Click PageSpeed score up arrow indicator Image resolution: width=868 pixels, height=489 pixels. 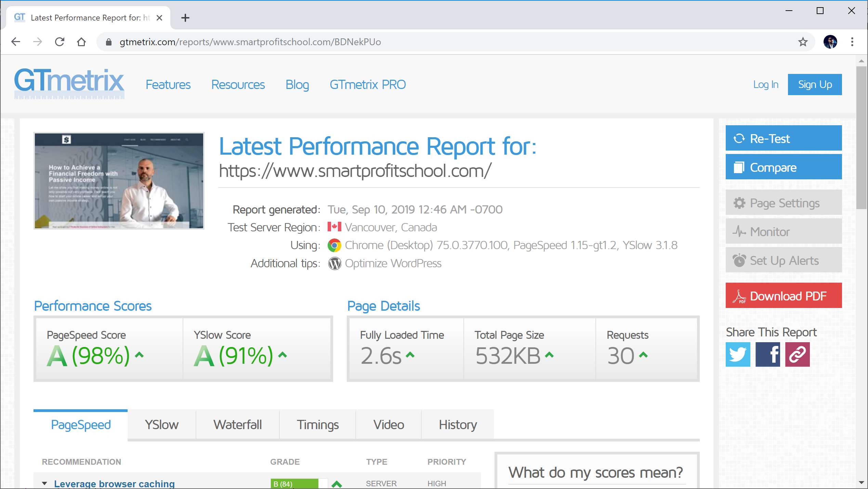point(139,355)
